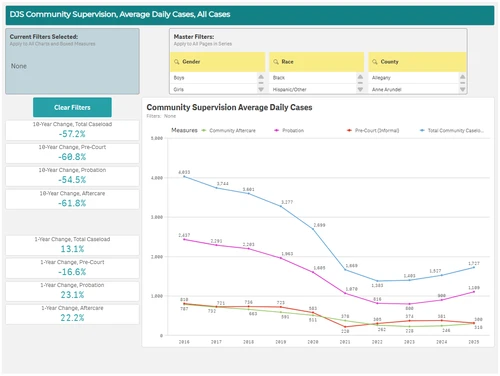Click the Total Community Caseload legend label

click(x=456, y=130)
